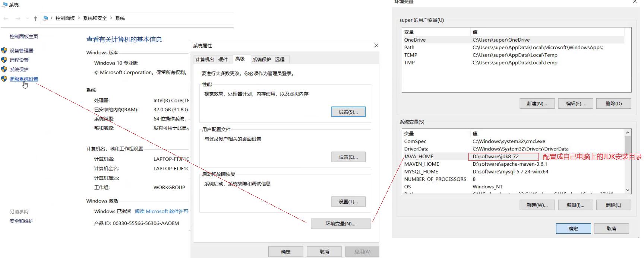Click 新建(N)... for user variables
Screen dimensions: 644x258
click(x=537, y=103)
